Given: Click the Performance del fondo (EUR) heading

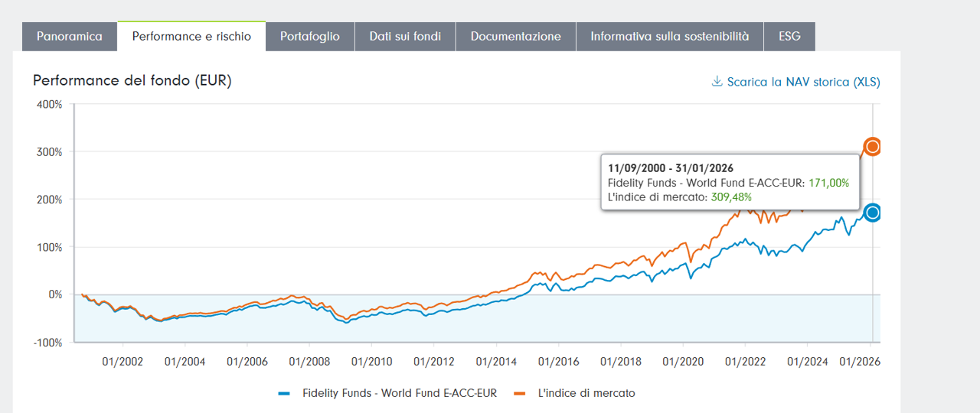Looking at the screenshot, I should [132, 80].
